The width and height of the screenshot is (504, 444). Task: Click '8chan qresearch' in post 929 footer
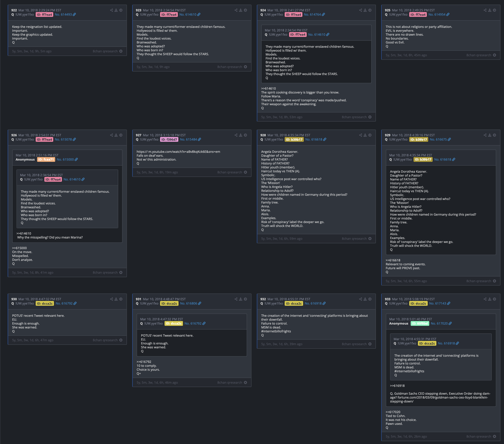coord(479,281)
